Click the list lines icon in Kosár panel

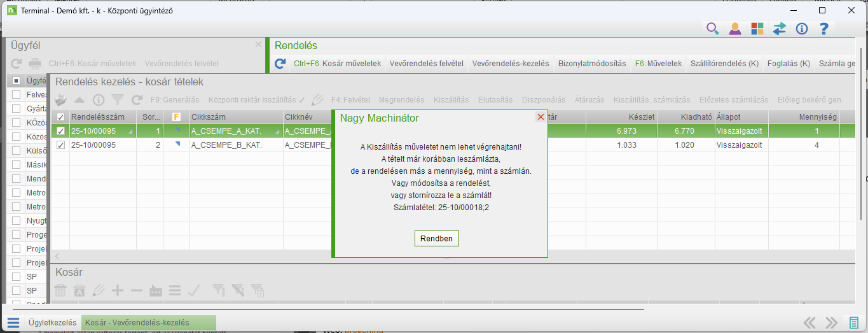coord(175,290)
